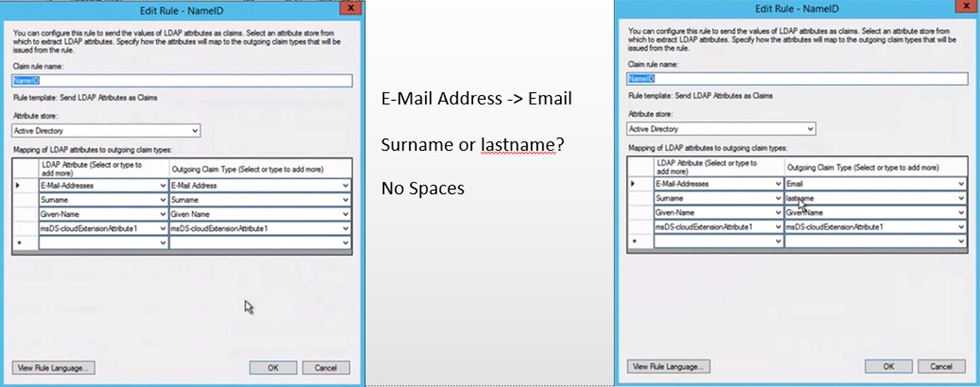
Task: Expand Given-Name LDAP attribute dropdown in right dialog
Action: pos(778,213)
